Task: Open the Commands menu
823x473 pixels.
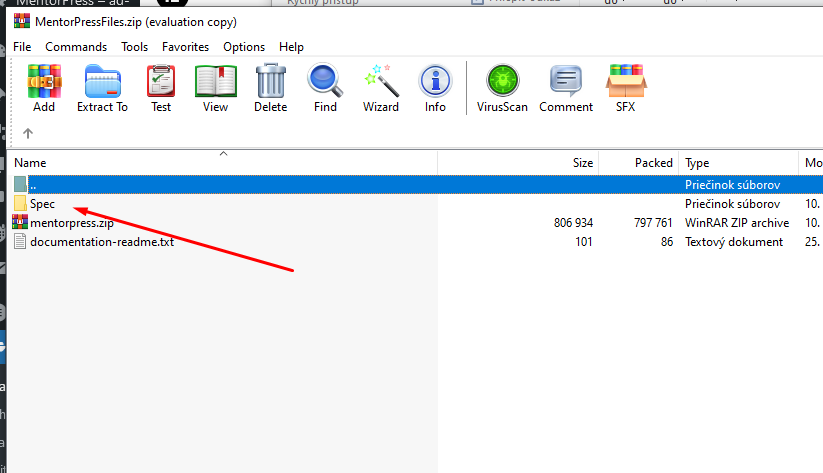Action: [76, 47]
